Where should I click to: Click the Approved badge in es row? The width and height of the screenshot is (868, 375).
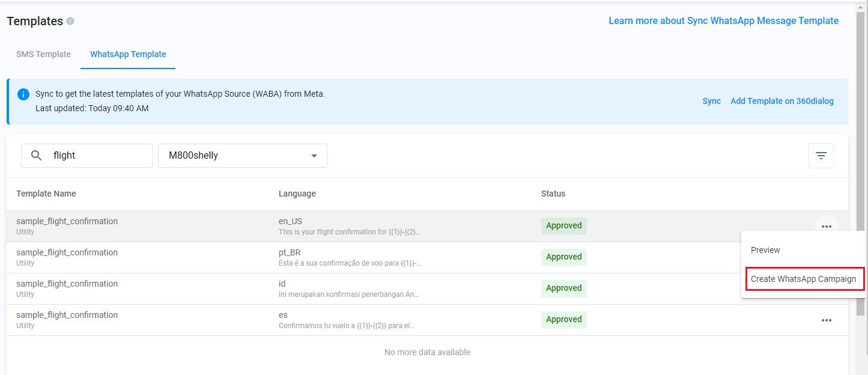click(x=563, y=320)
